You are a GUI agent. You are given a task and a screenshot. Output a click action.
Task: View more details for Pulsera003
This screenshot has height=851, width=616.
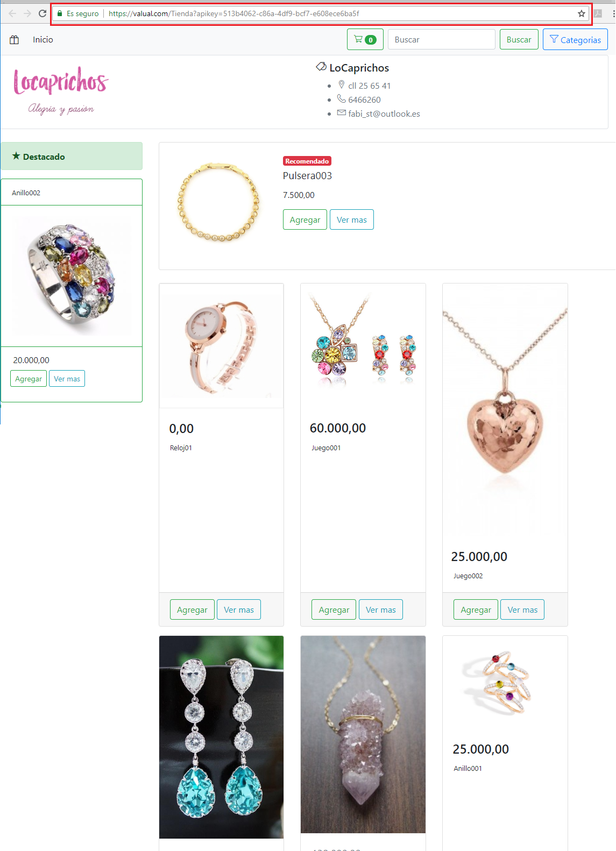pos(352,219)
